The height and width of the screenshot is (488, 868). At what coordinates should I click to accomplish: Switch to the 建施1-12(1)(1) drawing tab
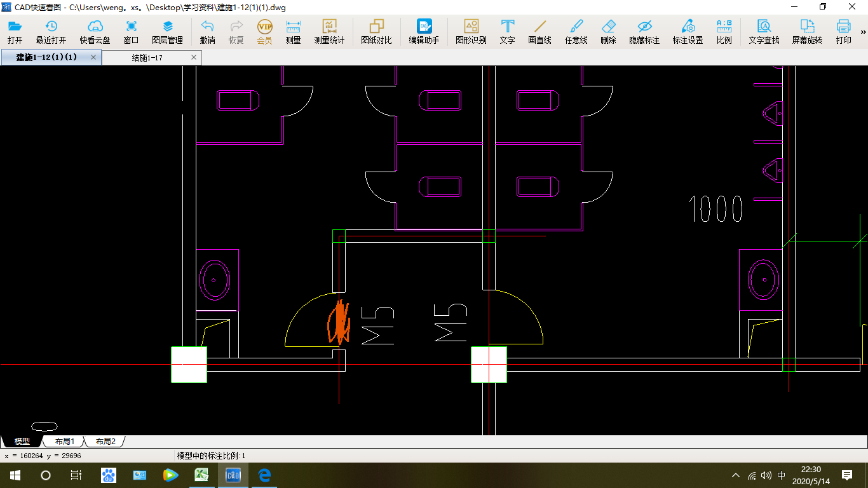click(x=46, y=57)
